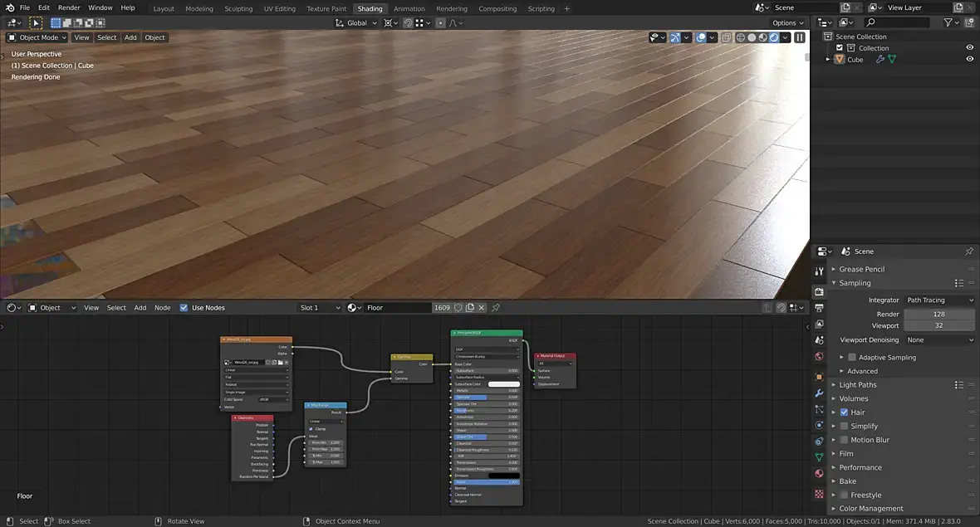
Task: Open Output properties tab in sidebar
Action: (x=819, y=307)
